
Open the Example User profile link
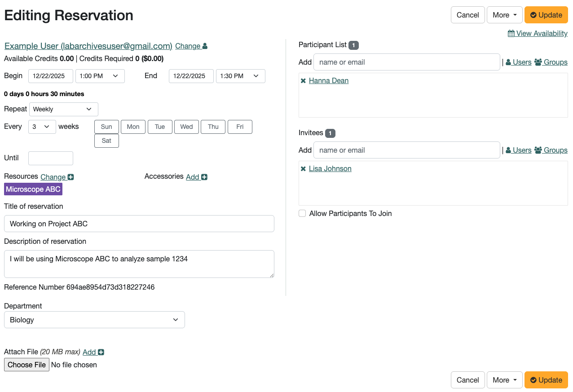click(88, 46)
